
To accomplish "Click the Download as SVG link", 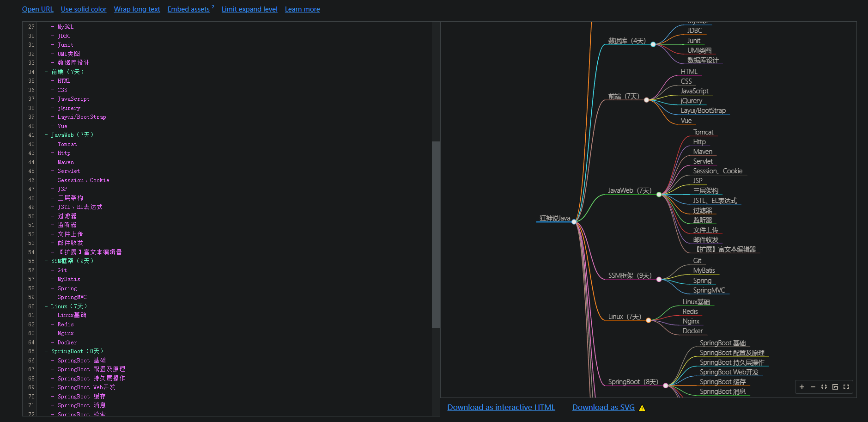I will coord(603,407).
